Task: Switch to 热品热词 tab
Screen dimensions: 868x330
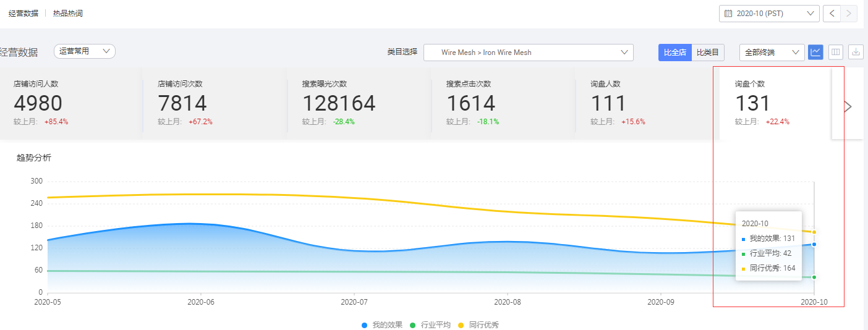Action: (x=68, y=14)
